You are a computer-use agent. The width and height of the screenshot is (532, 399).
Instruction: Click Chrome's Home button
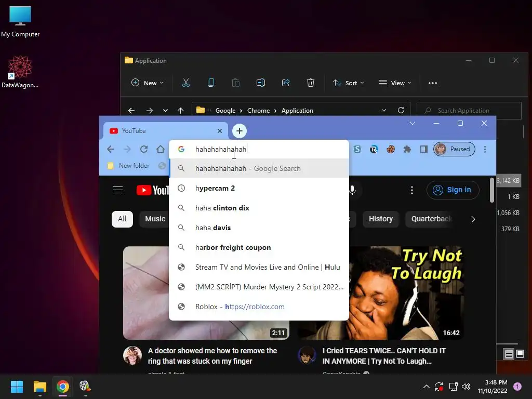click(161, 149)
